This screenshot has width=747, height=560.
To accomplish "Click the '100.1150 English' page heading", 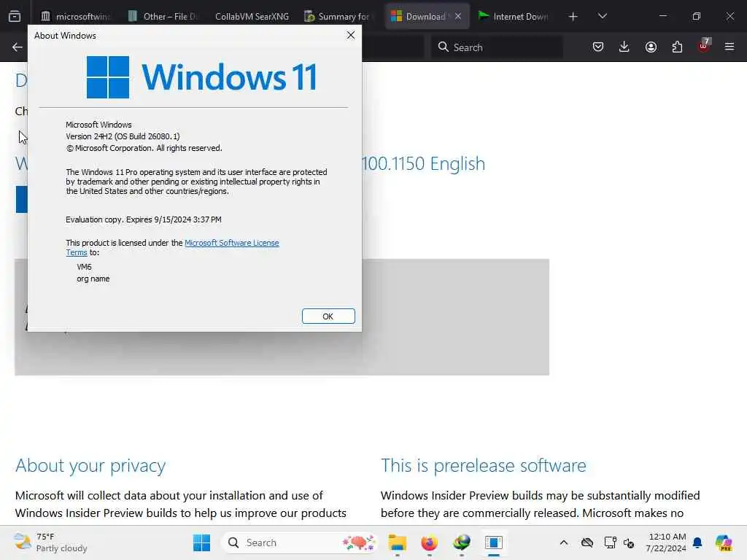I will 424,164.
